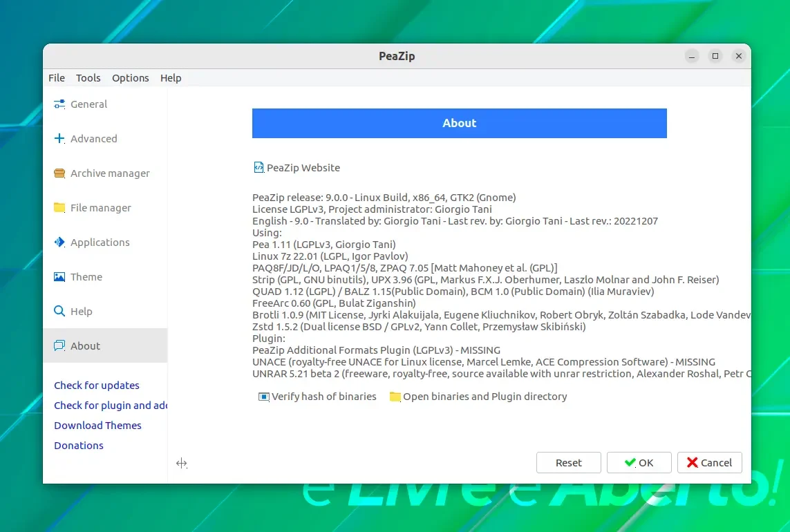This screenshot has height=532, width=790.
Task: Open binaries and Plugin directory
Action: [478, 397]
